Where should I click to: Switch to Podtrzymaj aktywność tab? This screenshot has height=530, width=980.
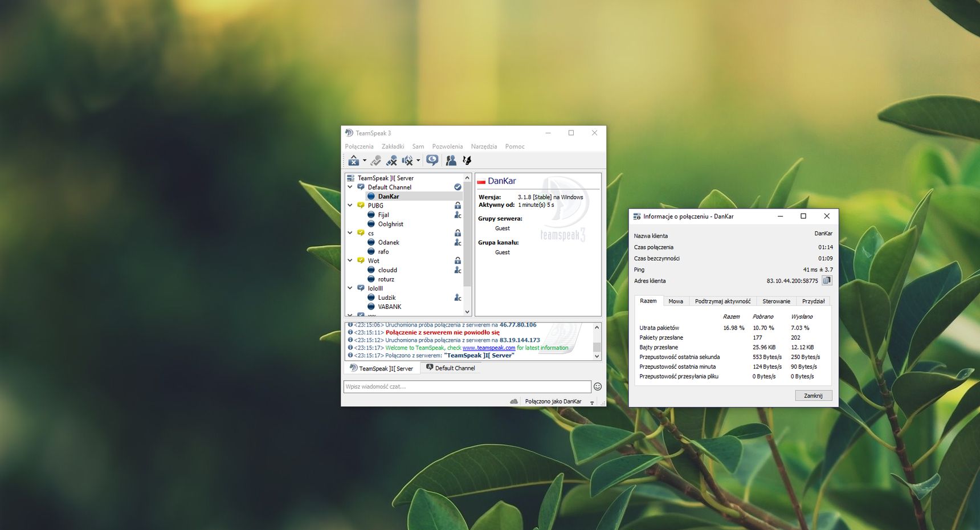[722, 301]
